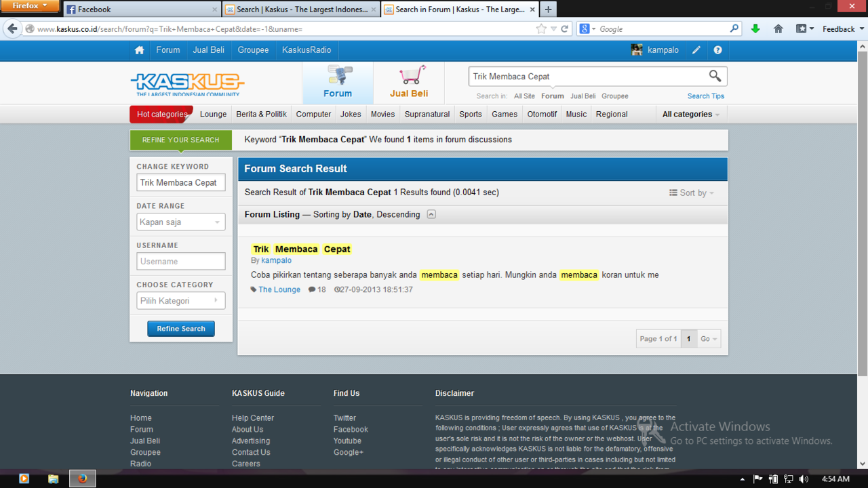
Task: Open The Lounge tag link
Action: [279, 289]
